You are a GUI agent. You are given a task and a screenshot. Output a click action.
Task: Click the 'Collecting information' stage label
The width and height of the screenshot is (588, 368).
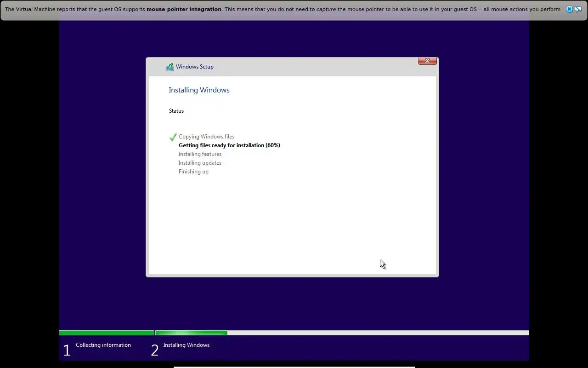(103, 345)
